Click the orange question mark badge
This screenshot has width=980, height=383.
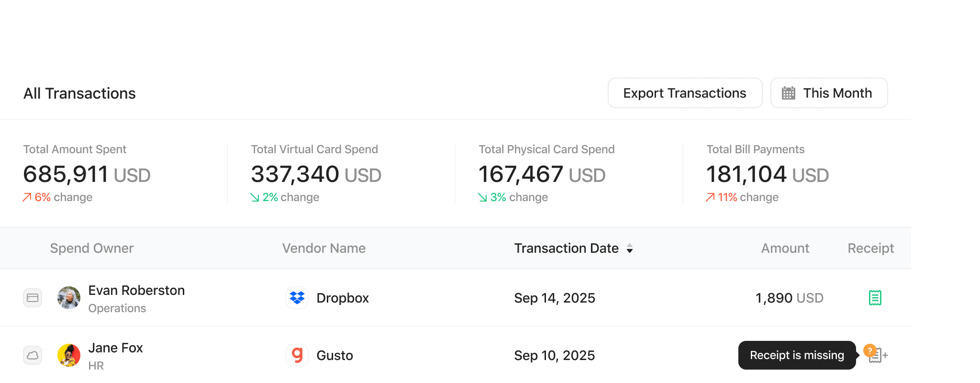click(869, 350)
